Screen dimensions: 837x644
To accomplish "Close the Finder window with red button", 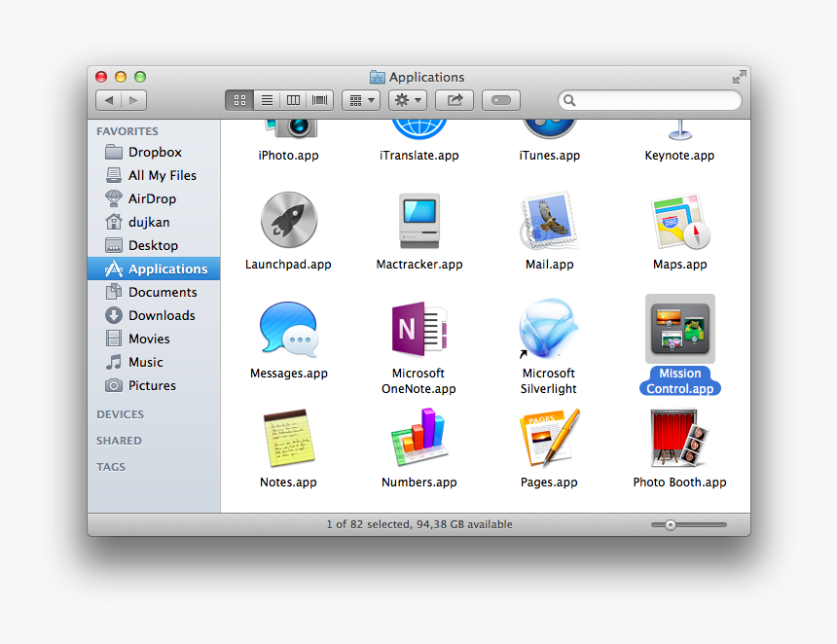I will click(x=101, y=77).
